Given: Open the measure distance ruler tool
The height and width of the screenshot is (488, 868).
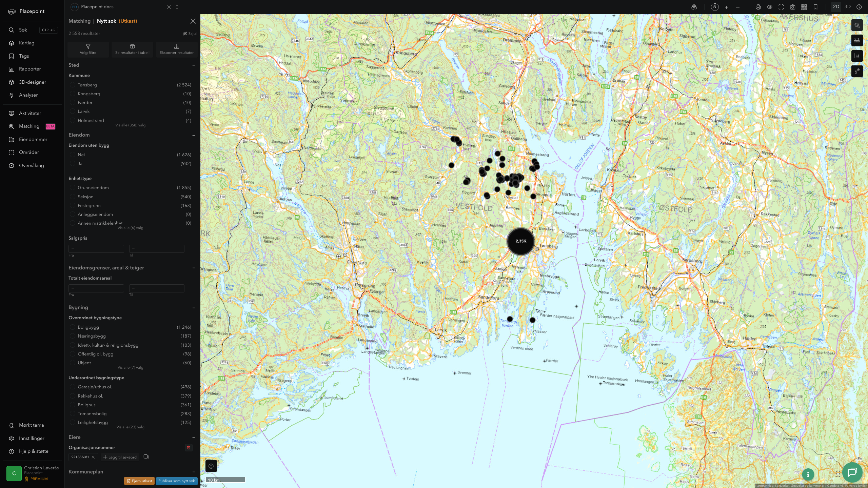Looking at the screenshot, I should [x=857, y=40].
